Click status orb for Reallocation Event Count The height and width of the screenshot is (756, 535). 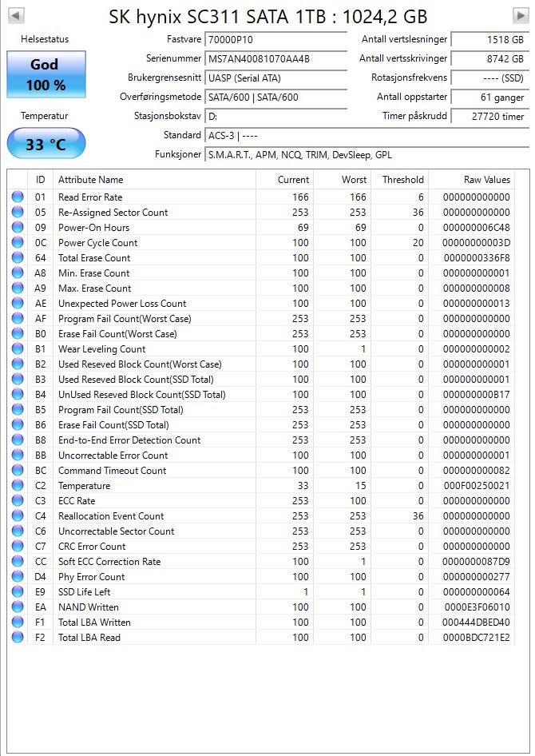click(x=18, y=516)
